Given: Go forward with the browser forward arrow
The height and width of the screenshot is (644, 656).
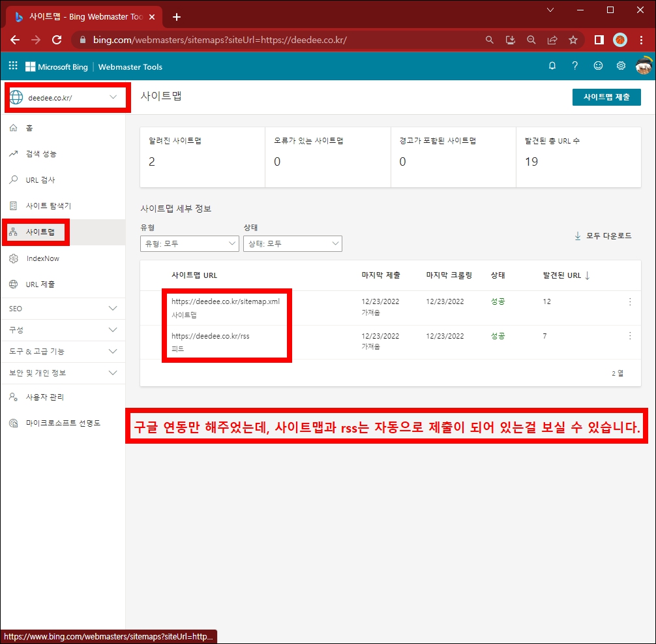Looking at the screenshot, I should [36, 40].
